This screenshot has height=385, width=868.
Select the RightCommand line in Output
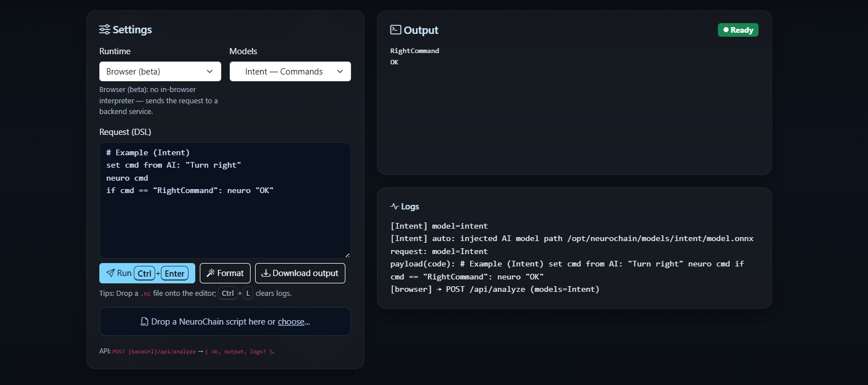pos(415,51)
